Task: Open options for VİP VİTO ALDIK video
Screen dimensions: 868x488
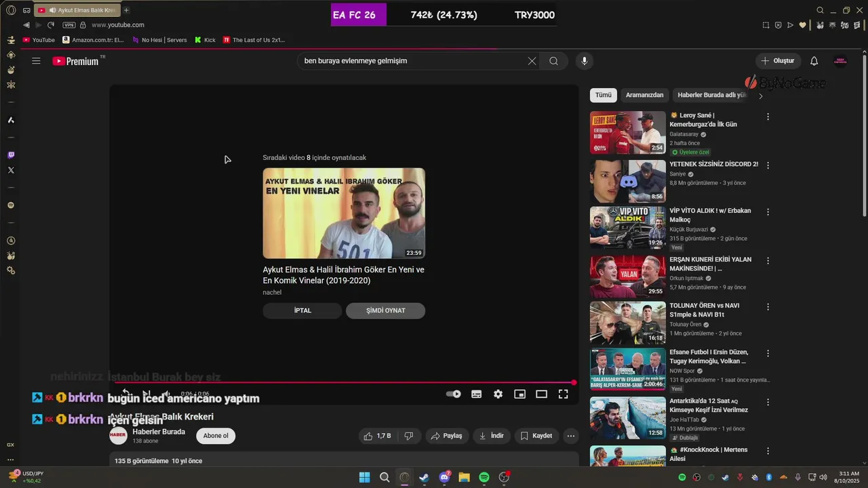Action: pyautogui.click(x=768, y=212)
